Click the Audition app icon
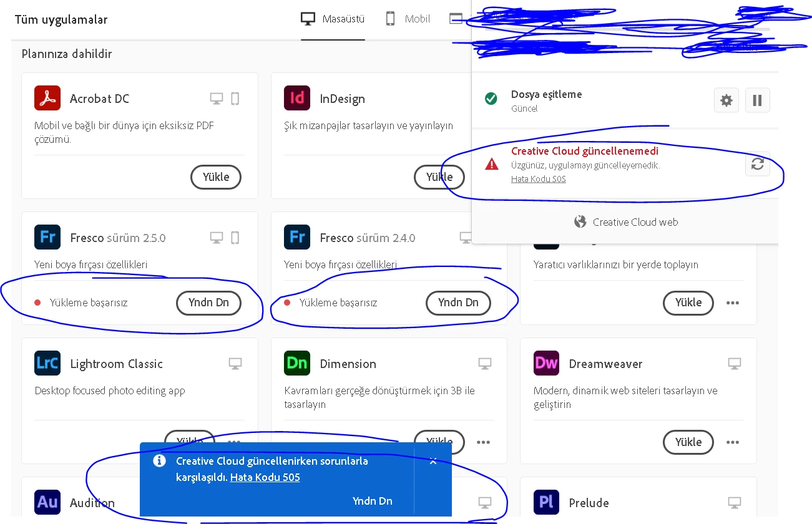812x524 pixels. (x=47, y=503)
